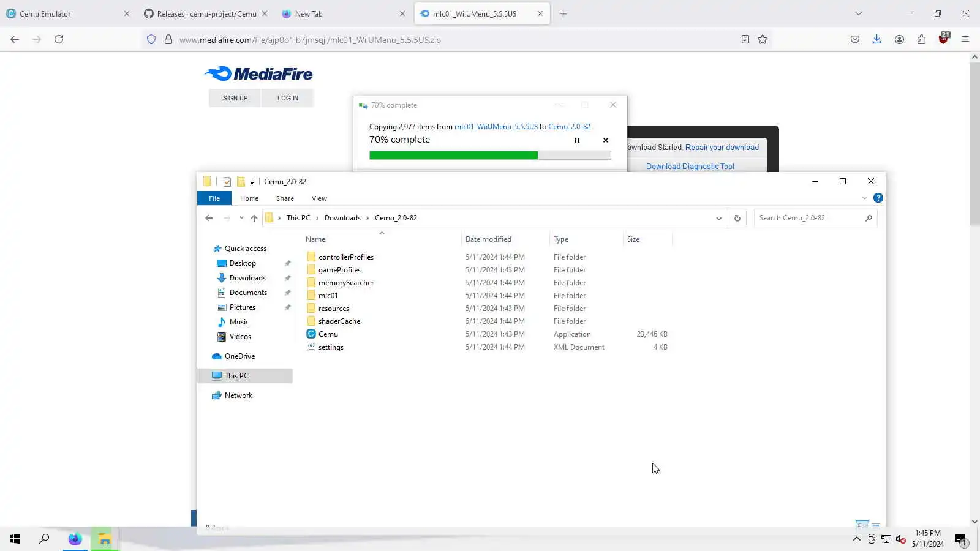Select Downloads in navigation pane
The image size is (980, 551).
[247, 278]
